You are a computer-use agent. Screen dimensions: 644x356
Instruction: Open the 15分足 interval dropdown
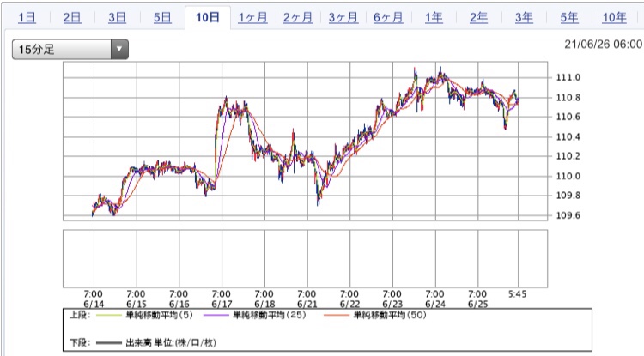pyautogui.click(x=70, y=50)
